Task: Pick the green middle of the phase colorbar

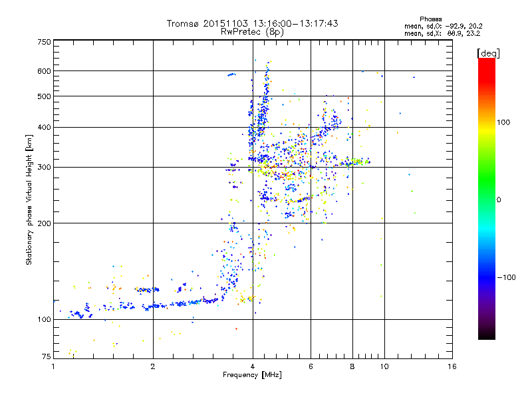Action: tap(487, 180)
